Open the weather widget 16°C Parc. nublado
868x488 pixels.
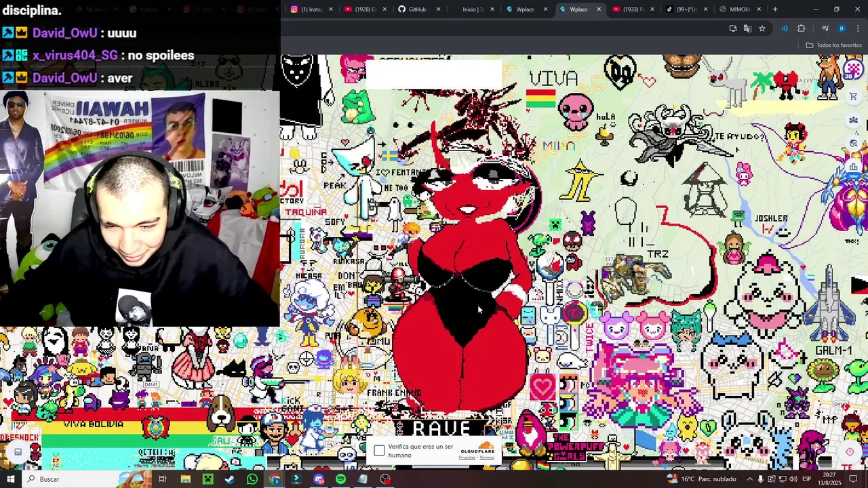(702, 479)
